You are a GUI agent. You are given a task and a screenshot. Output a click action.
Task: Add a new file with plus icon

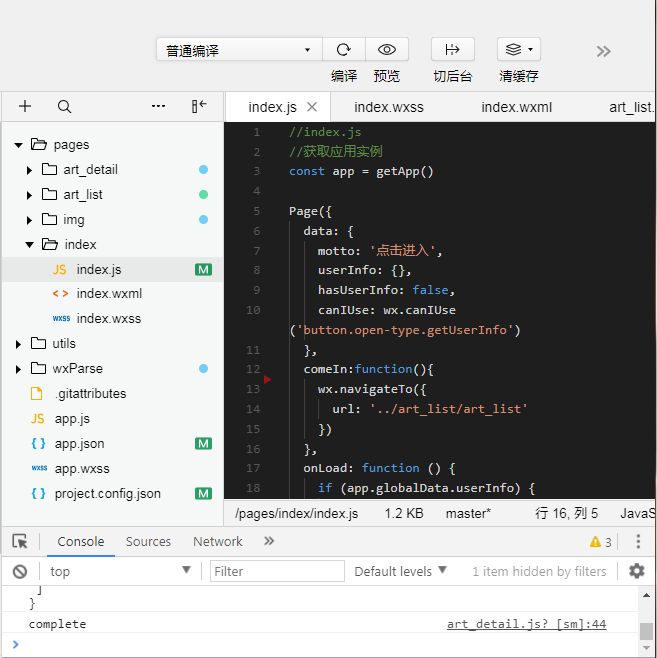pyautogui.click(x=25, y=106)
